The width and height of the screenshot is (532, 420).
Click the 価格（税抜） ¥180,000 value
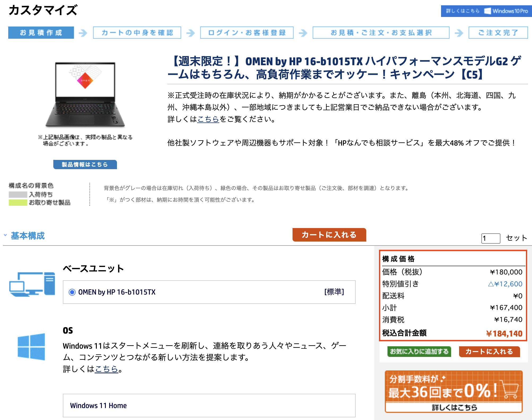(506, 272)
